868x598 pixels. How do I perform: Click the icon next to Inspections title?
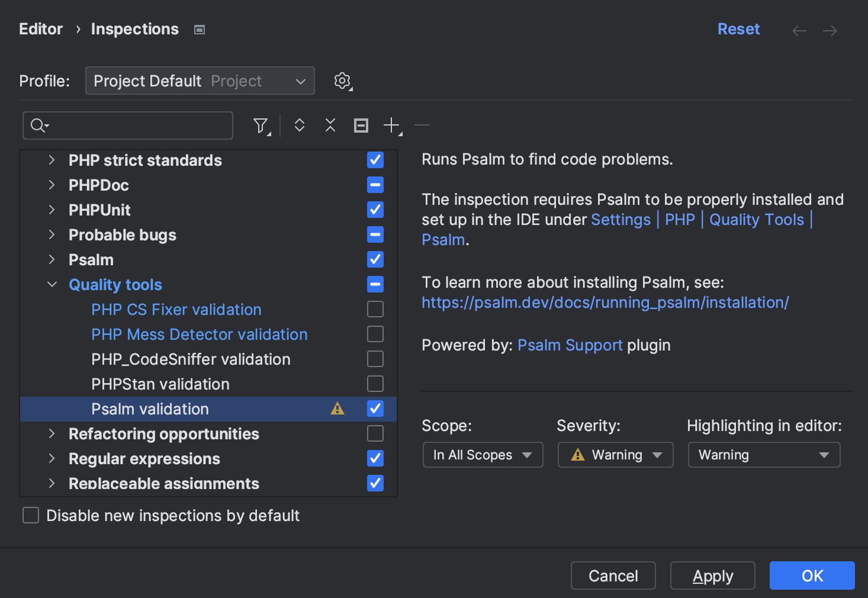click(x=200, y=30)
